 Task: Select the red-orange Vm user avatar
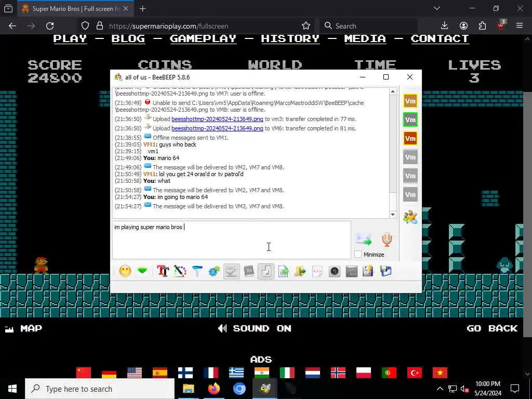tap(410, 138)
